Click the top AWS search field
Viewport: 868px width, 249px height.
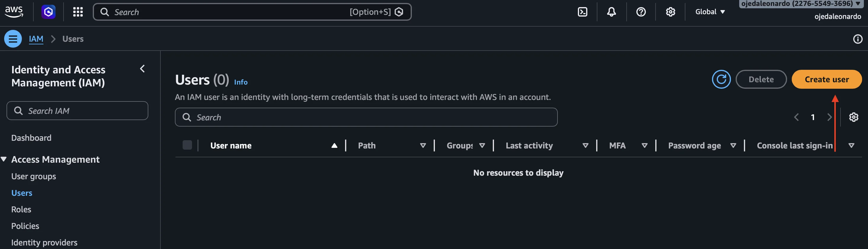point(252,12)
